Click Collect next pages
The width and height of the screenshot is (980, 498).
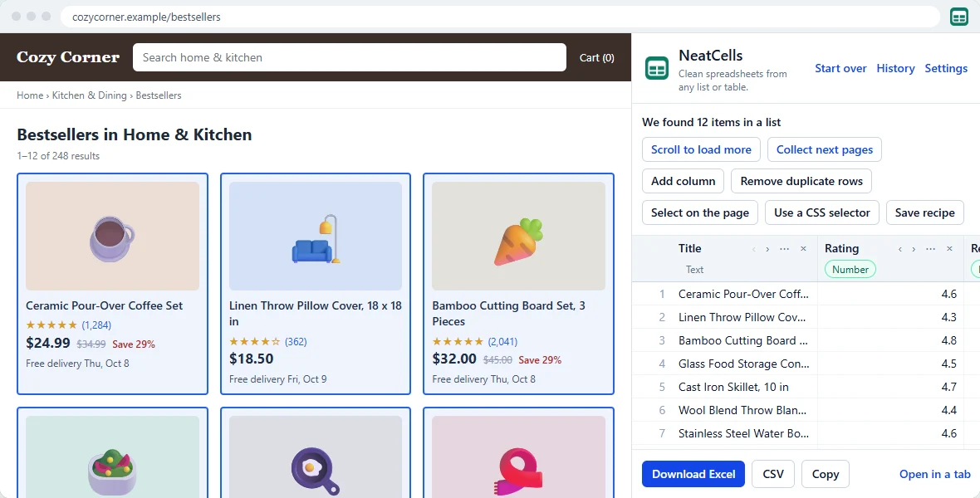point(825,149)
